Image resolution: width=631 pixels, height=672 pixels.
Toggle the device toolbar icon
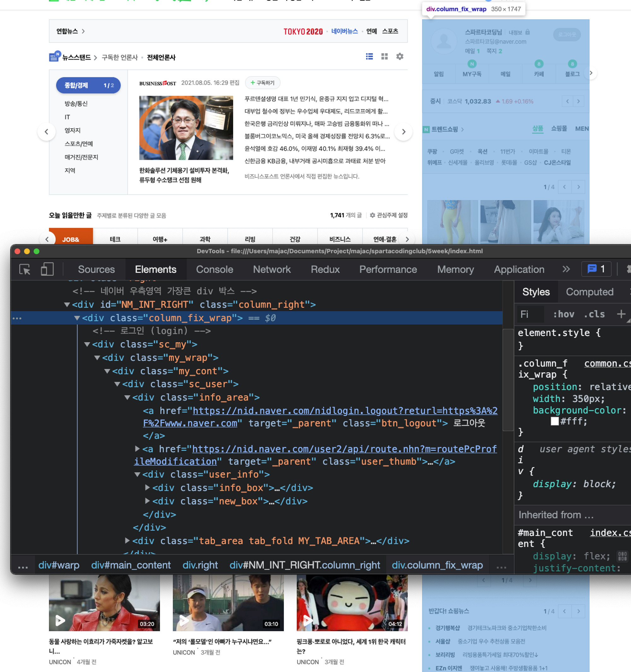point(47,269)
